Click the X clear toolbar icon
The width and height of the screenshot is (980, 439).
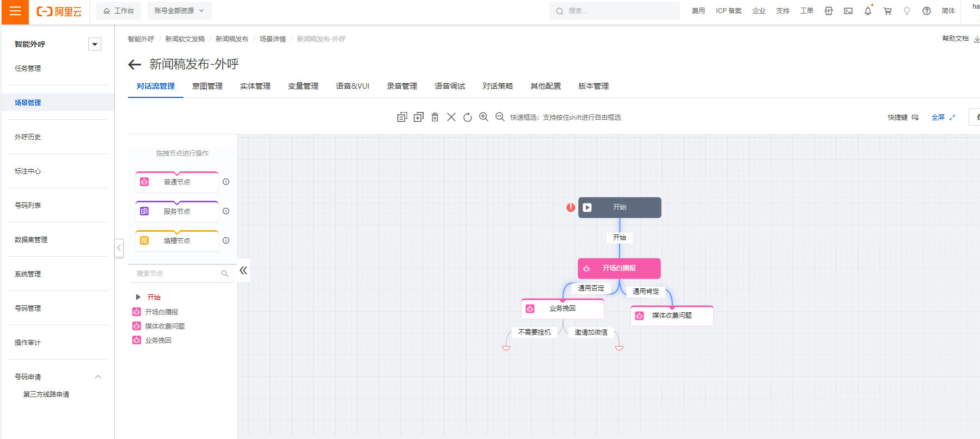pyautogui.click(x=451, y=117)
